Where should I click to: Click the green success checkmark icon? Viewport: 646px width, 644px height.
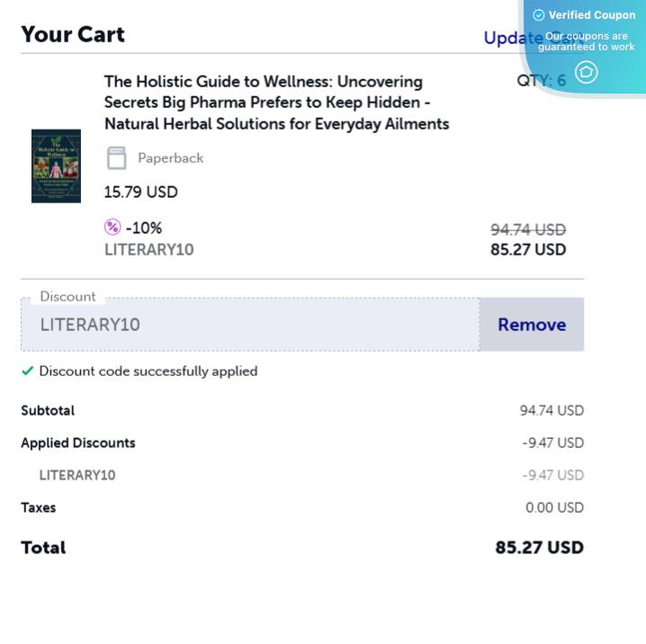pyautogui.click(x=28, y=371)
